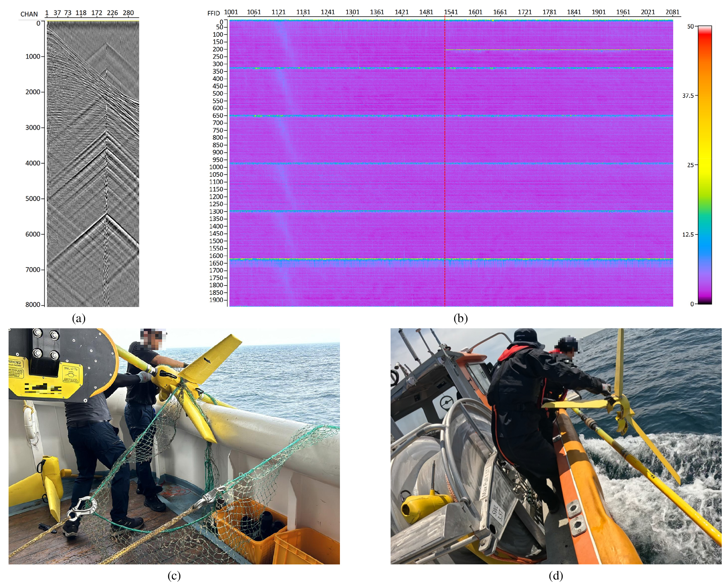The width and height of the screenshot is (728, 586).
Task: Click the FFID axis label
Action: (x=213, y=13)
